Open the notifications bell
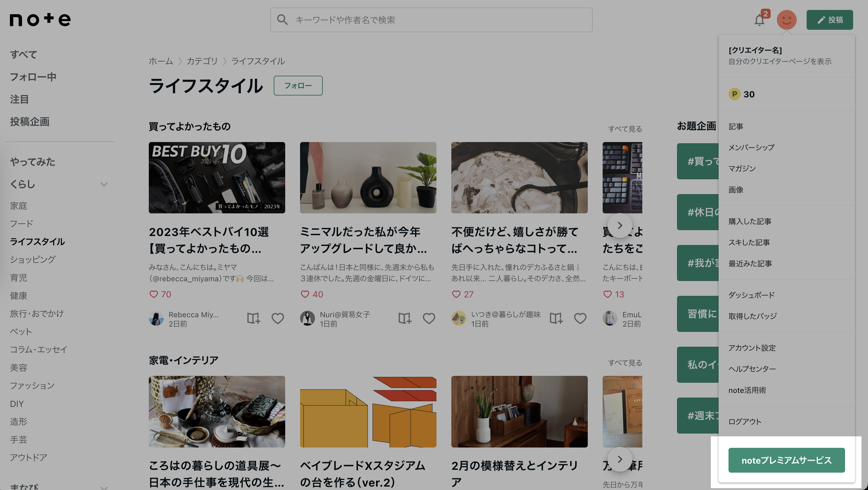Image resolution: width=868 pixels, height=490 pixels. [759, 20]
